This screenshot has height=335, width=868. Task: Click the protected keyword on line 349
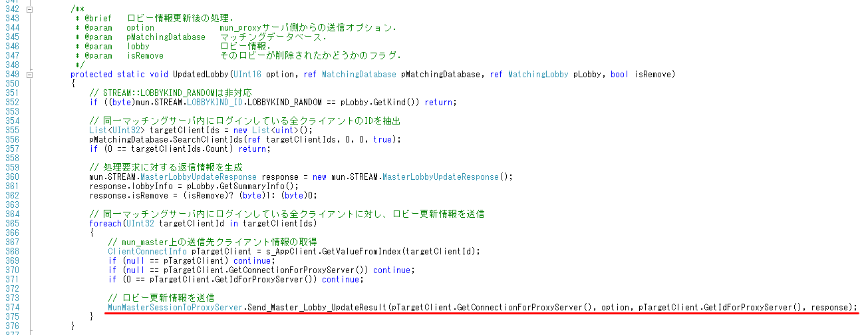[91, 75]
